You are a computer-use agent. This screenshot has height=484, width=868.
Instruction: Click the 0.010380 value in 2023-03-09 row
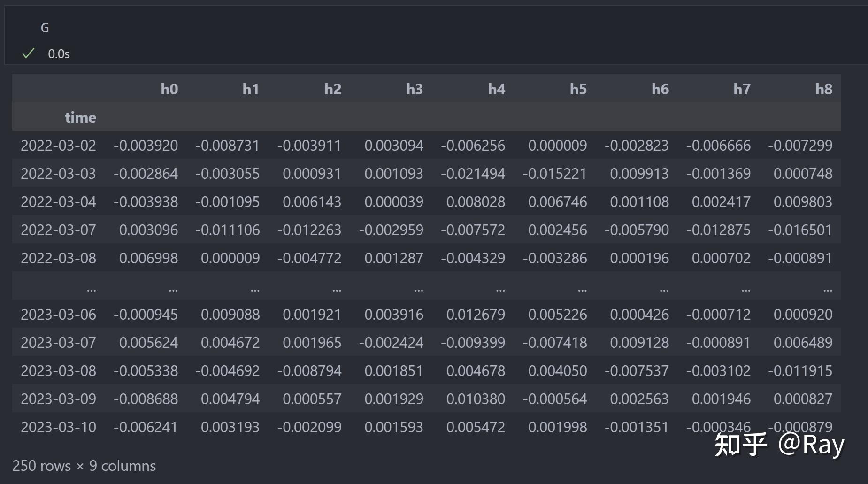476,399
